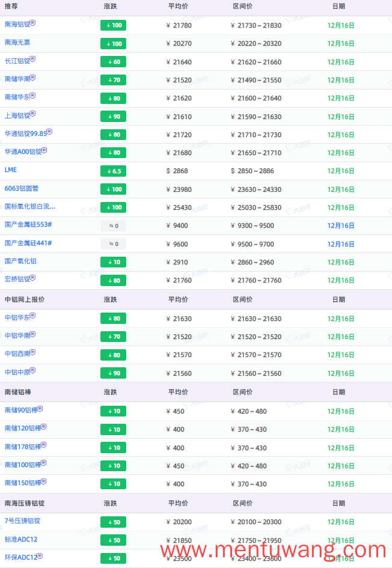Open the 6063铝圆管 link
Image resolution: width=392 pixels, height=568 pixels.
[22, 189]
